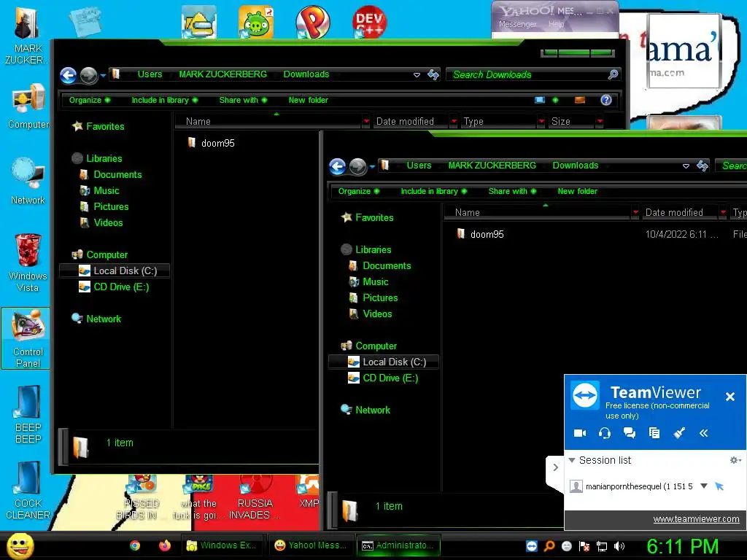Click New folder in back Explorer window
The height and width of the screenshot is (560, 747).
tap(309, 100)
